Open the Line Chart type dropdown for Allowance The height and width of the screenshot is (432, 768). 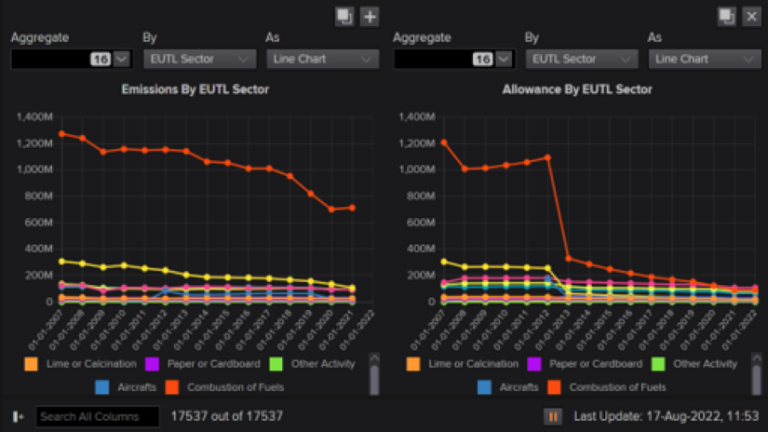[704, 59]
